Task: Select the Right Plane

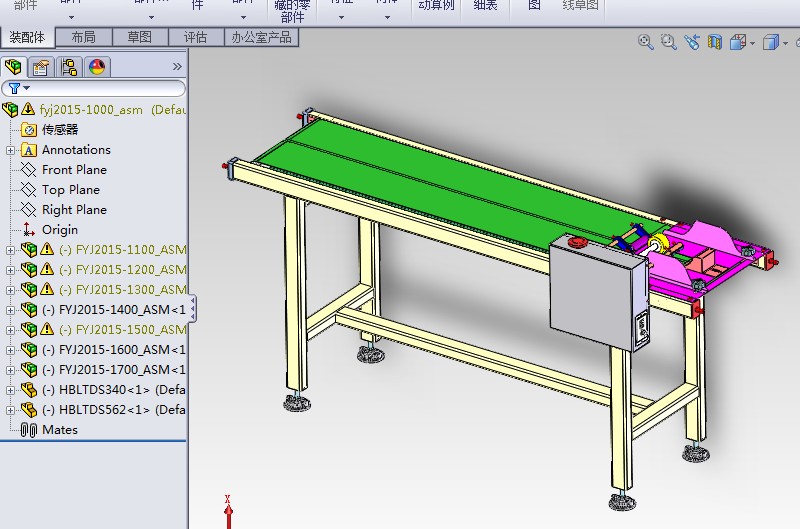Action: 74,210
